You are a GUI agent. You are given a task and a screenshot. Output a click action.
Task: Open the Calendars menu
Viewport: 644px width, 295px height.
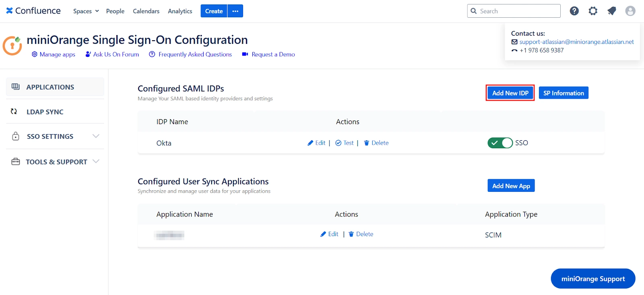pos(146,11)
